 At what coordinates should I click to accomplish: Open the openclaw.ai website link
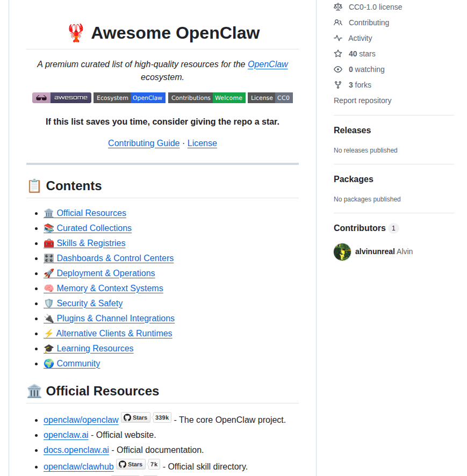pos(66,435)
